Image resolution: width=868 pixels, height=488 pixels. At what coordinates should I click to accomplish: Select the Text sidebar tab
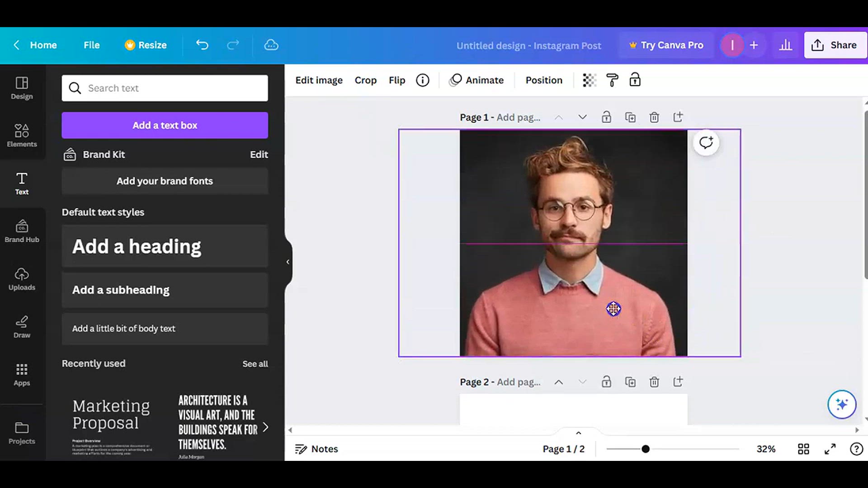click(22, 183)
